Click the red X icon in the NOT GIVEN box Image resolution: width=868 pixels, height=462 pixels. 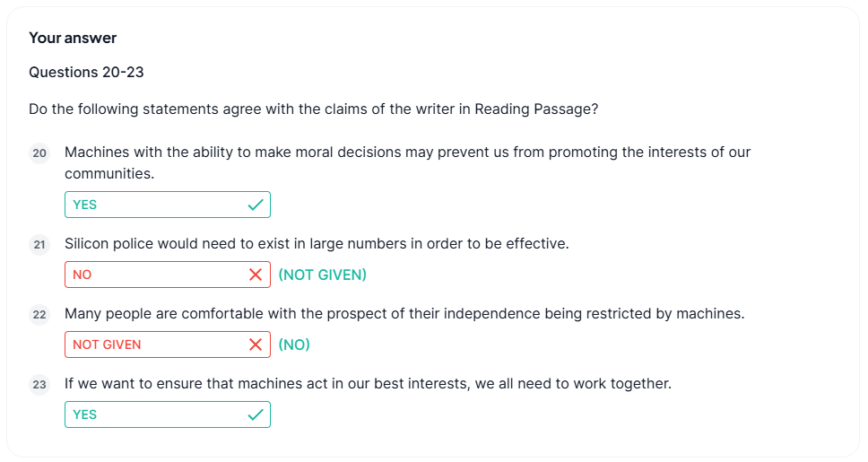point(256,344)
